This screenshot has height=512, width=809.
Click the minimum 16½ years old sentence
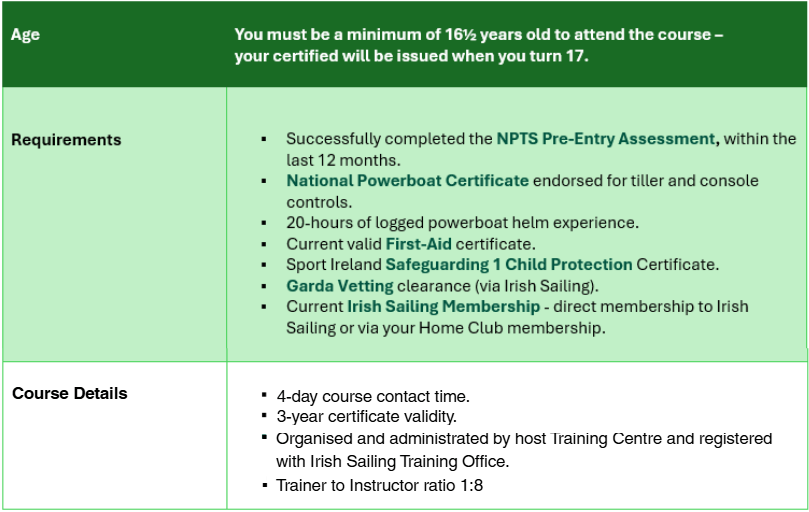[x=478, y=34]
